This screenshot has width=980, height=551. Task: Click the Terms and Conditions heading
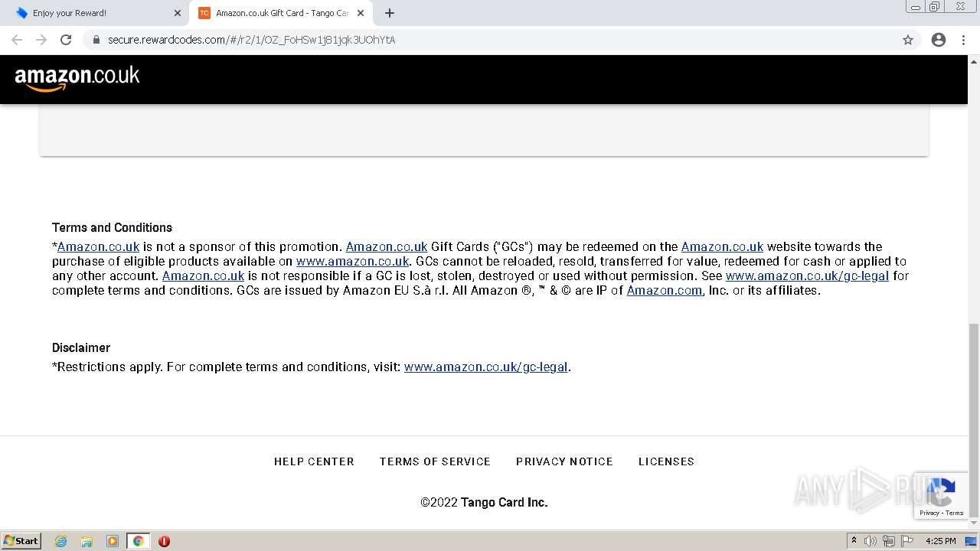(112, 227)
